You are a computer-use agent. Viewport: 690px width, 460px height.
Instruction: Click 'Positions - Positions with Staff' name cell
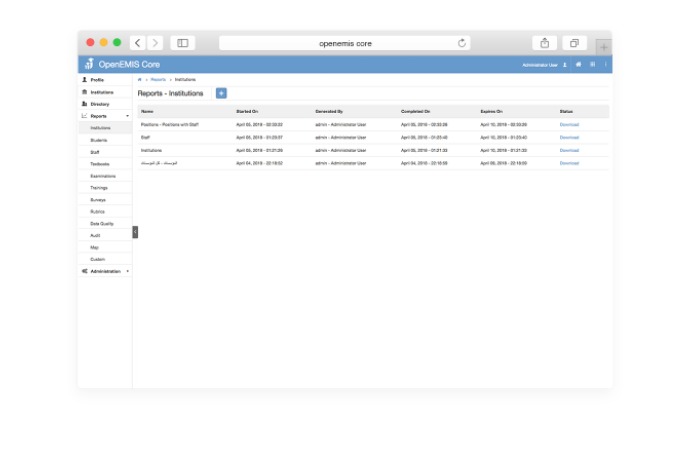pos(169,125)
